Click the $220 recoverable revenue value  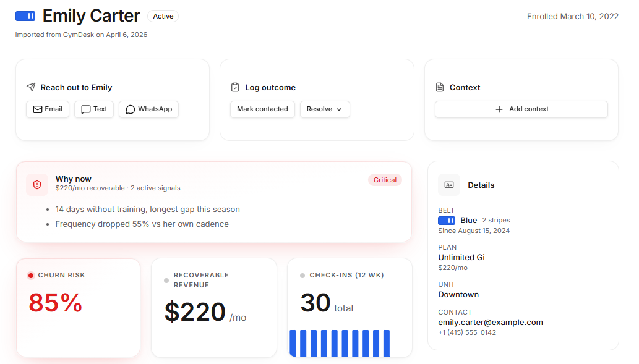[195, 312]
